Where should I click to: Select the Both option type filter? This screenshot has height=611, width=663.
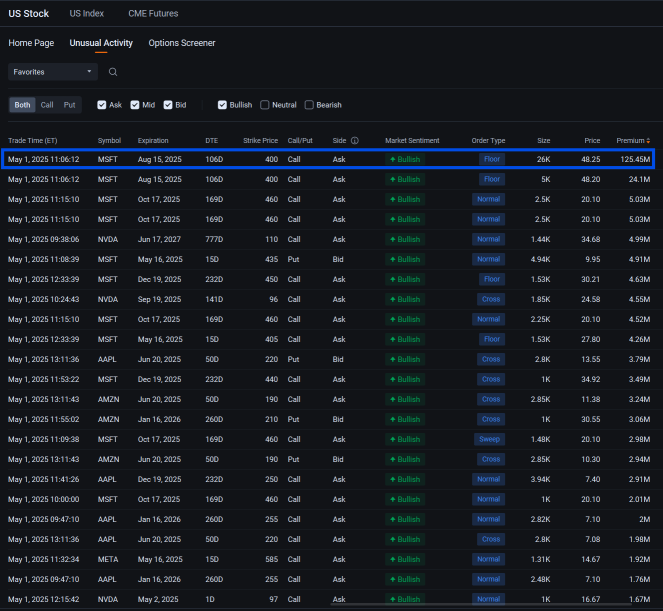coord(22,105)
